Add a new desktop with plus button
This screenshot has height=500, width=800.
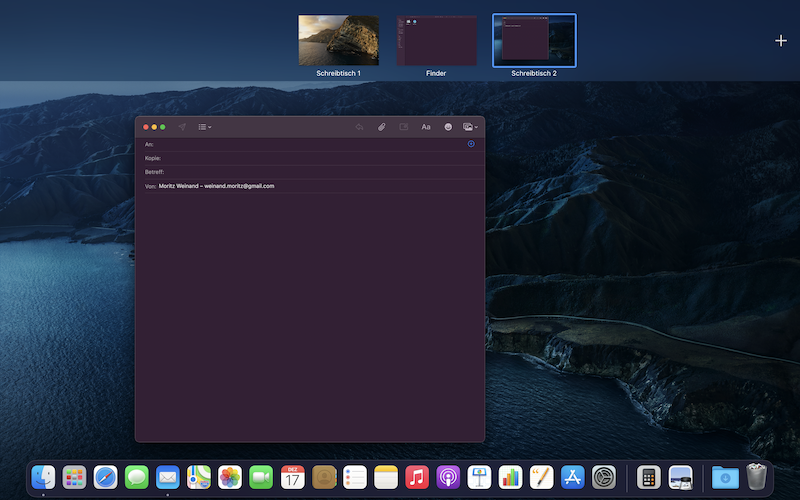781,41
